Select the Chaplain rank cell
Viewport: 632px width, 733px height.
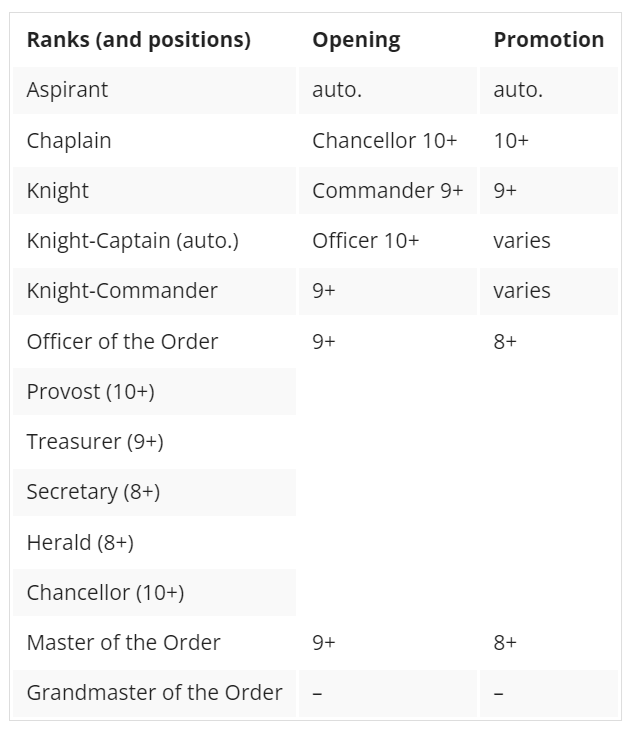(x=69, y=141)
